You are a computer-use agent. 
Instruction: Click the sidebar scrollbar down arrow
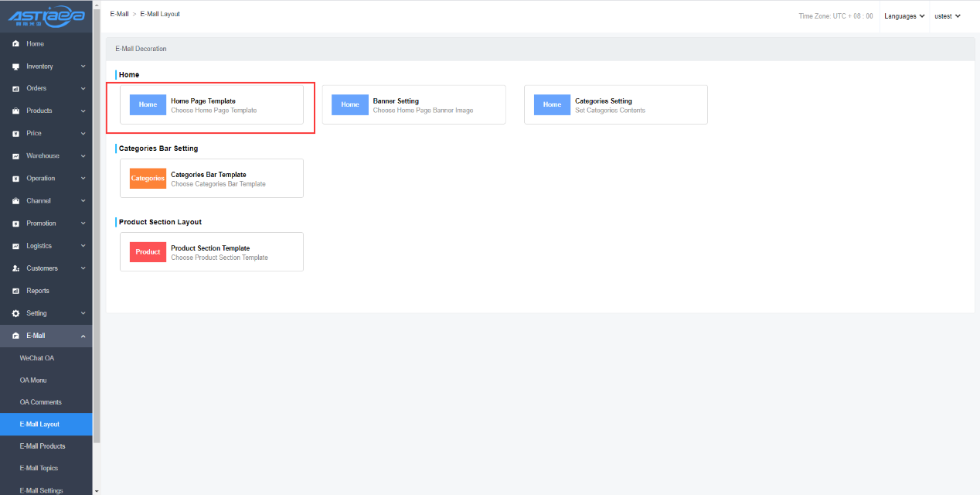[97, 490]
